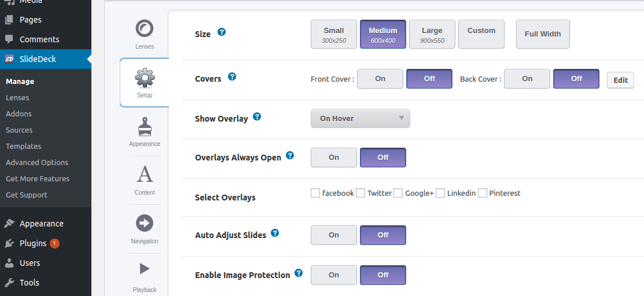Turn Back Cover Off
Viewport: 644px width, 296px height.
576,79
